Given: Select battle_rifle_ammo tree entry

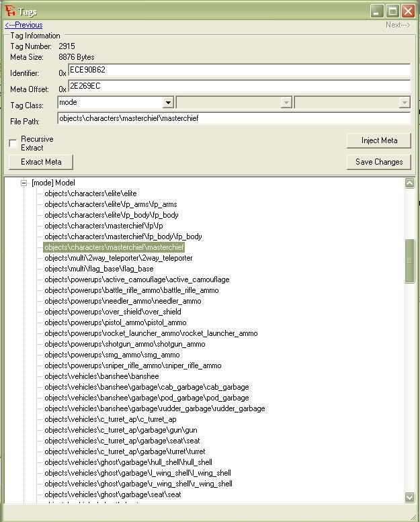Looking at the screenshot, I should (132, 290).
